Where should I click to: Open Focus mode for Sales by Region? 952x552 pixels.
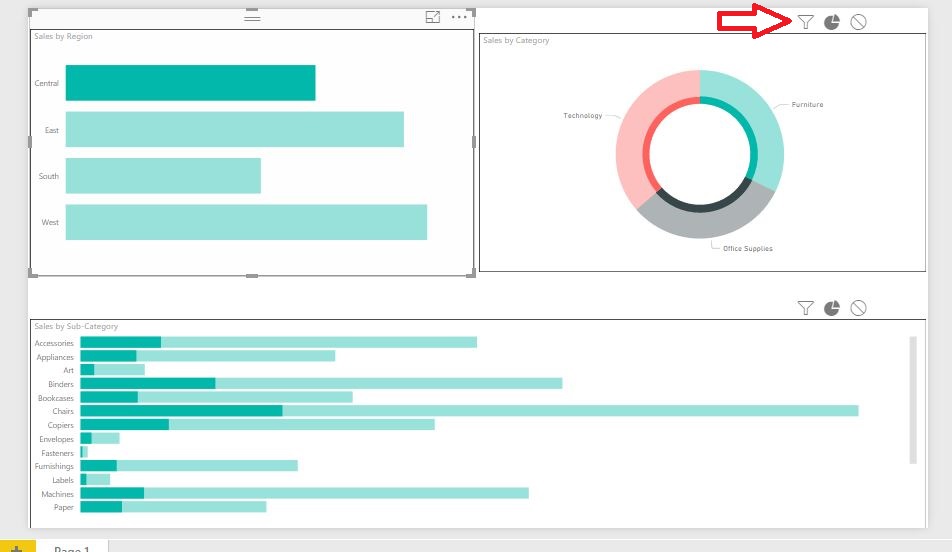[432, 17]
